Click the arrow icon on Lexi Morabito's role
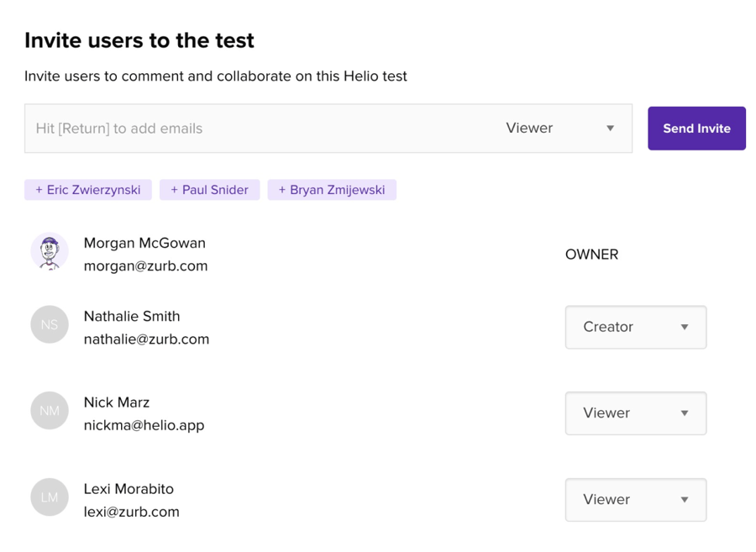Image resolution: width=756 pixels, height=552 pixels. point(685,499)
